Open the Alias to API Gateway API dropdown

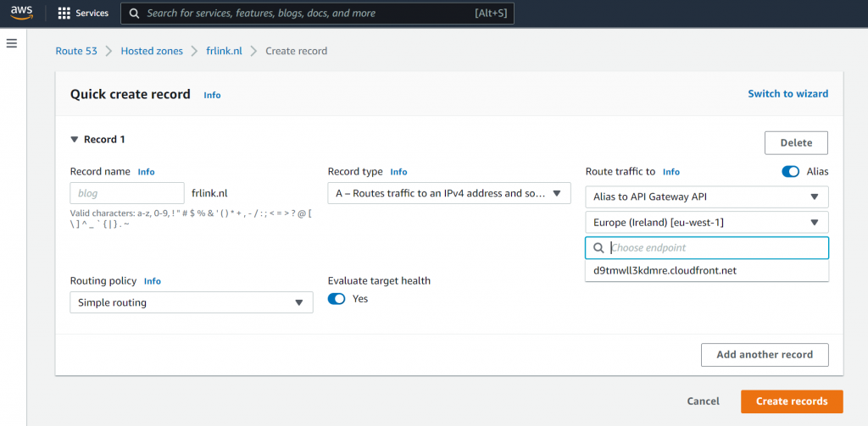click(x=706, y=197)
